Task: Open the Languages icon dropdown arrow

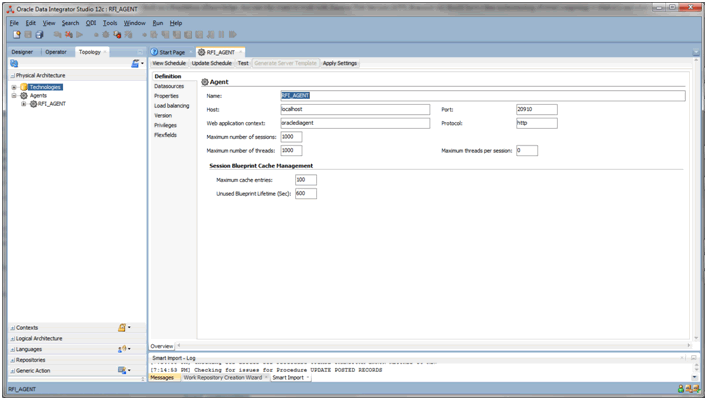Action: [x=129, y=349]
